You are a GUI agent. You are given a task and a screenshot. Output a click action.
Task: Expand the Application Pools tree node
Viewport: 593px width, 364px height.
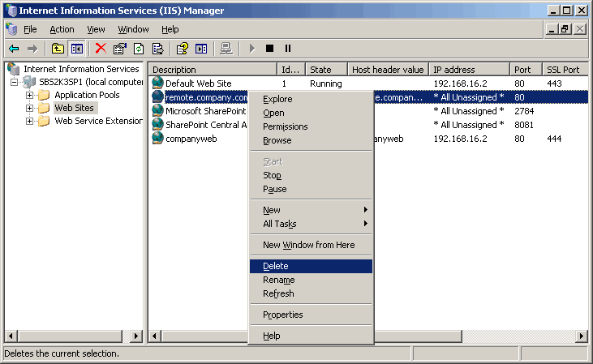tap(29, 95)
